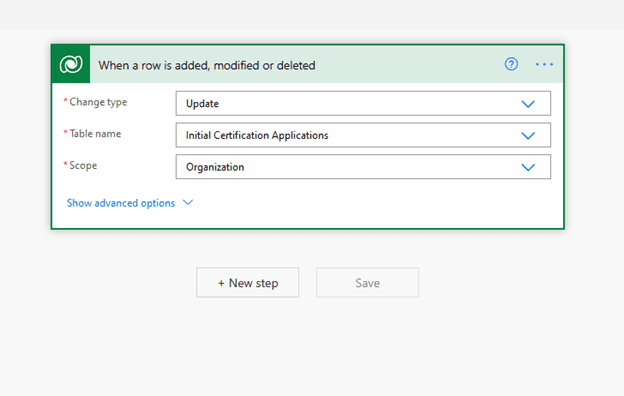
Task: Click the Initial Certification Applications field
Action: [x=363, y=135]
